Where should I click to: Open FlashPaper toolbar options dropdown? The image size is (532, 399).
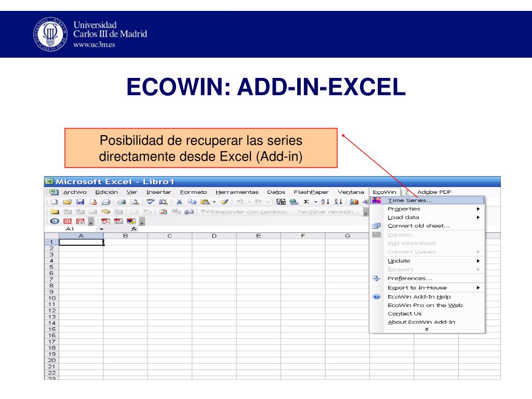pos(91,221)
